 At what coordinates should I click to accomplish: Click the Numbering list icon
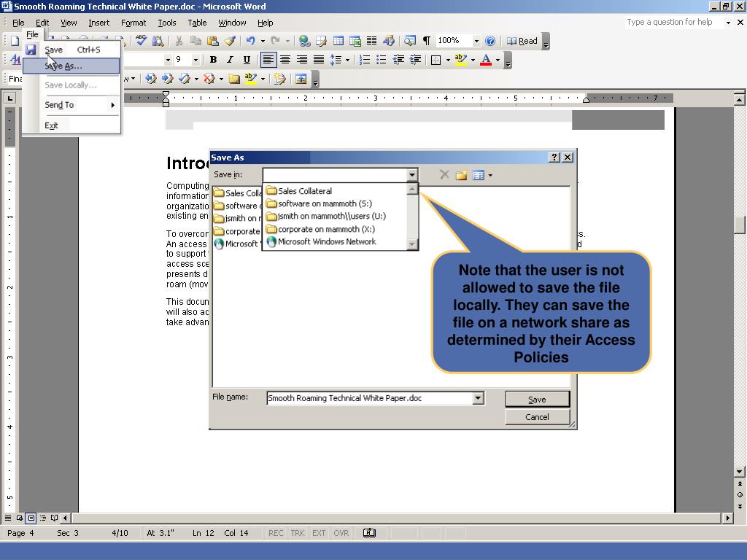point(365,60)
